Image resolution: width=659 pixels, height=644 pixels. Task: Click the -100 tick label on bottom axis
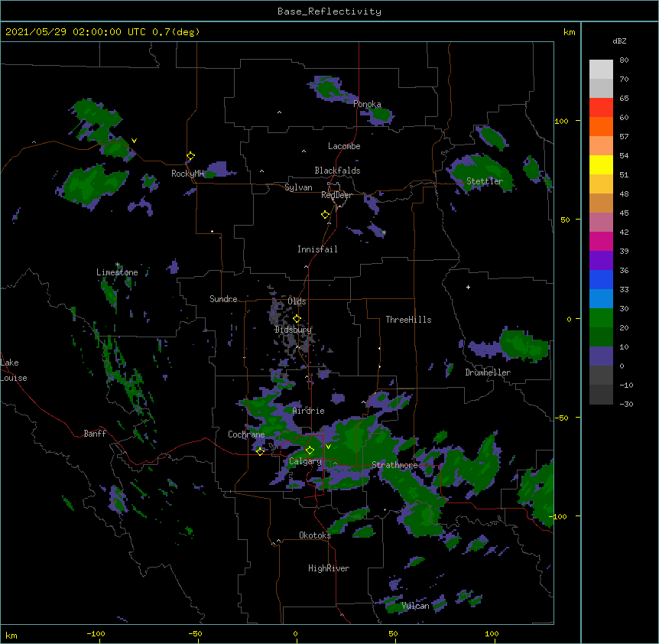click(x=96, y=633)
